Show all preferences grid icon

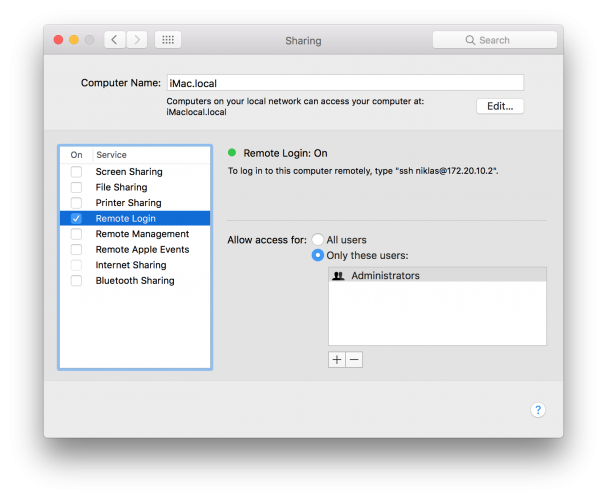[168, 40]
